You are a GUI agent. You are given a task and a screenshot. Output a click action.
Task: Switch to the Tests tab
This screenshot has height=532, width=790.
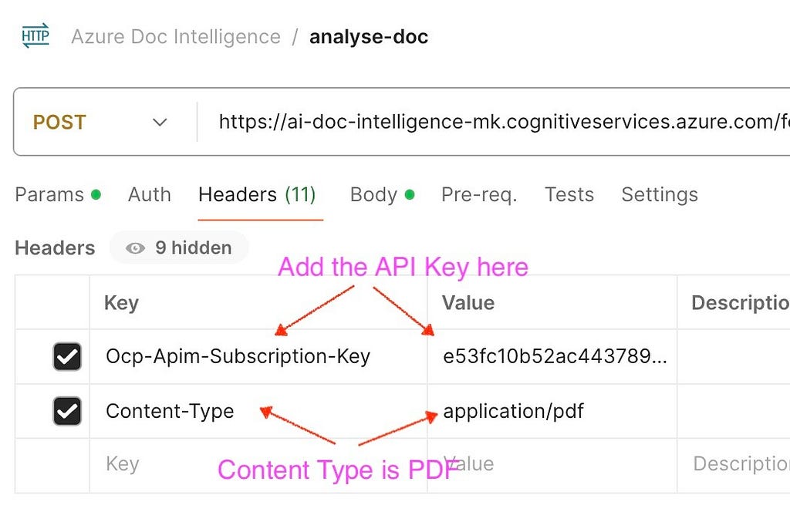tap(569, 195)
